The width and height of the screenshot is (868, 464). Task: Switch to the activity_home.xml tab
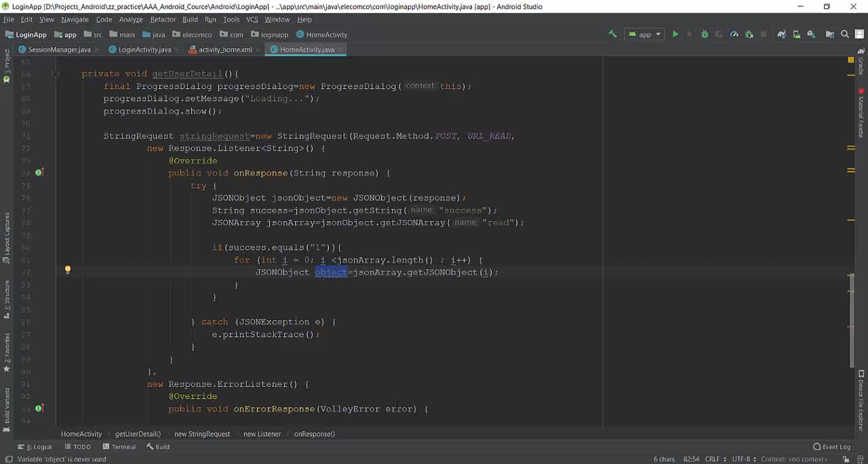224,50
